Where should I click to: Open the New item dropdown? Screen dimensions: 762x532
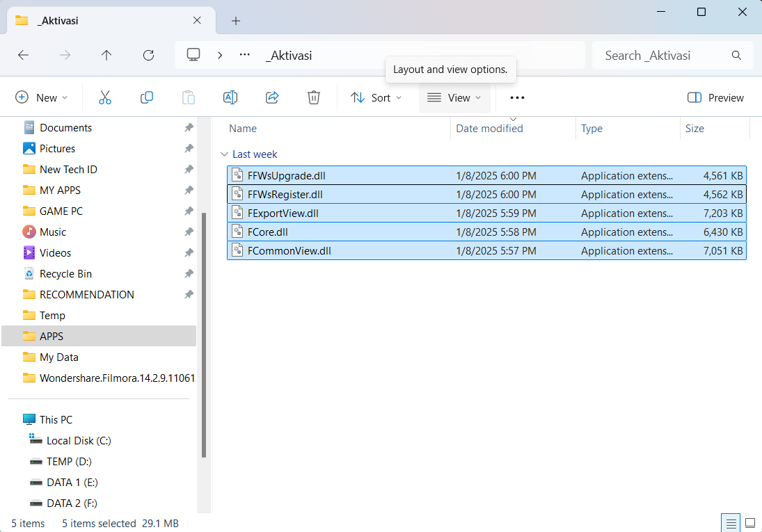click(42, 98)
